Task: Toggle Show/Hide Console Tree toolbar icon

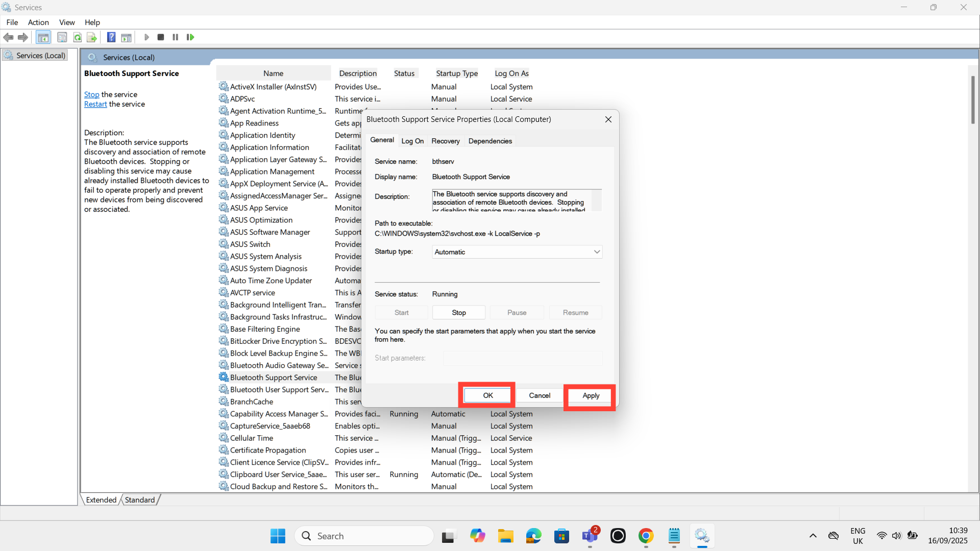Action: [43, 37]
